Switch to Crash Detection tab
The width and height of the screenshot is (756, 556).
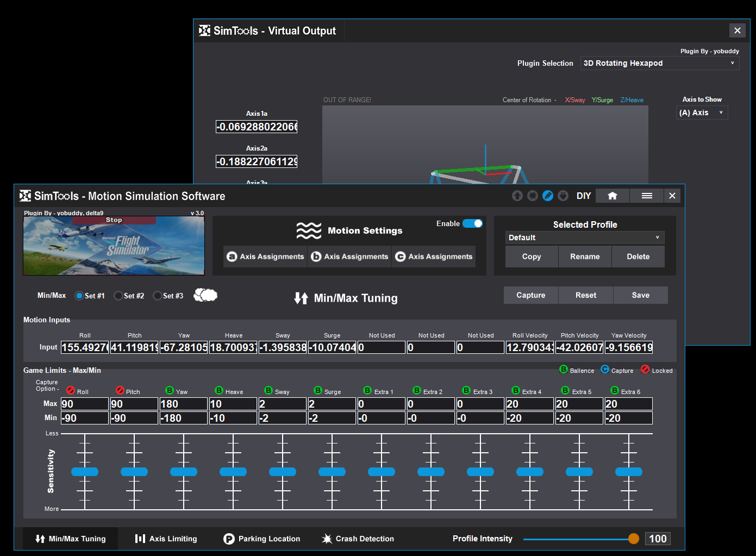(x=358, y=539)
